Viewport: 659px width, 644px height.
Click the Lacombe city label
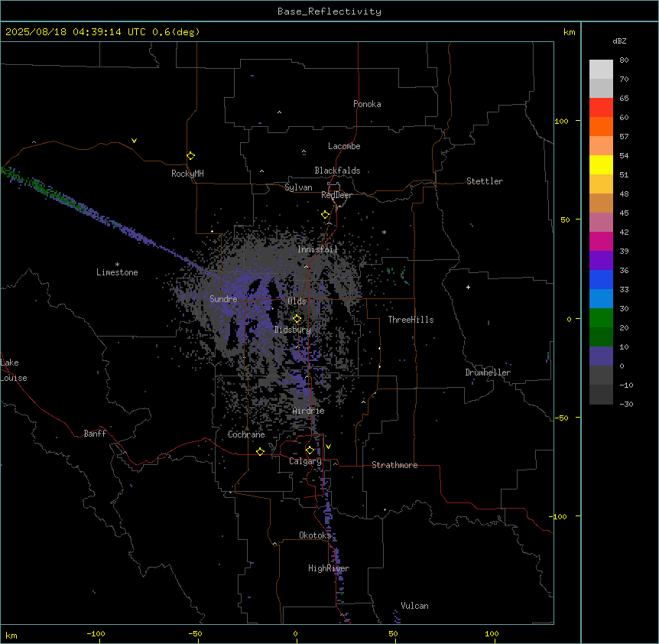tap(344, 146)
